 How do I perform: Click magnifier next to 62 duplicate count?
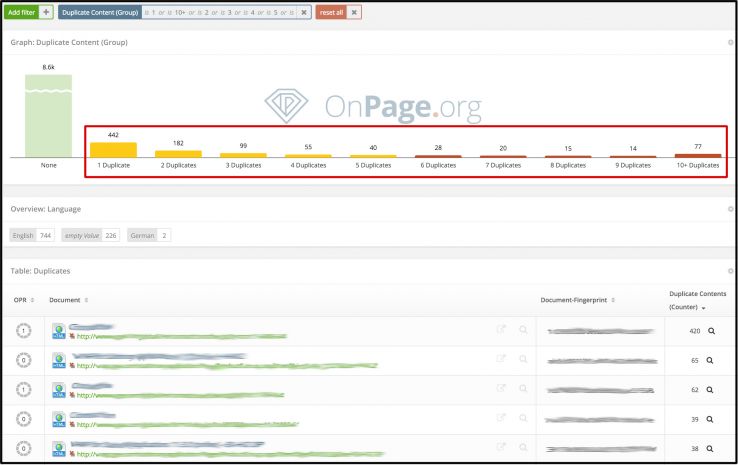coord(711,390)
